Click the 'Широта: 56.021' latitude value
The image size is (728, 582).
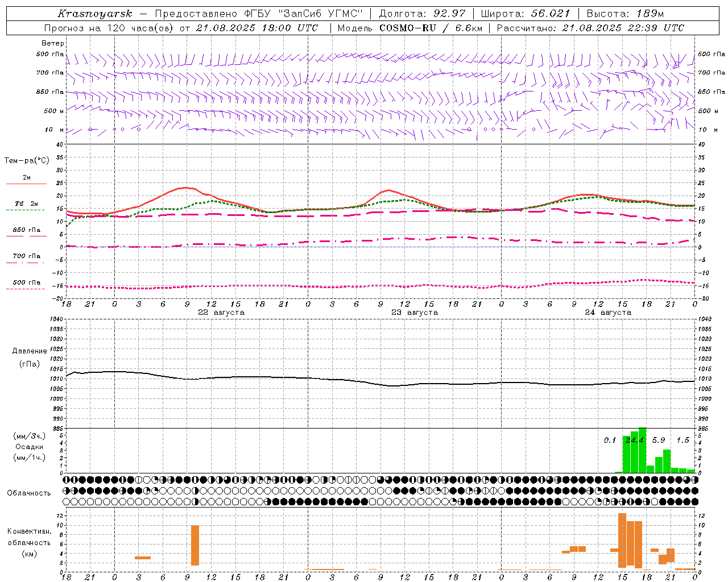tap(526, 14)
